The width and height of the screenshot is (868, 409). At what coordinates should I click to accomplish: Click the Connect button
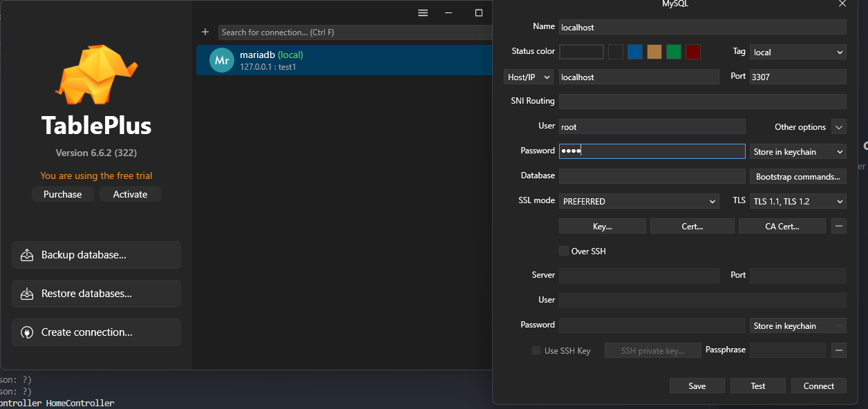click(818, 386)
